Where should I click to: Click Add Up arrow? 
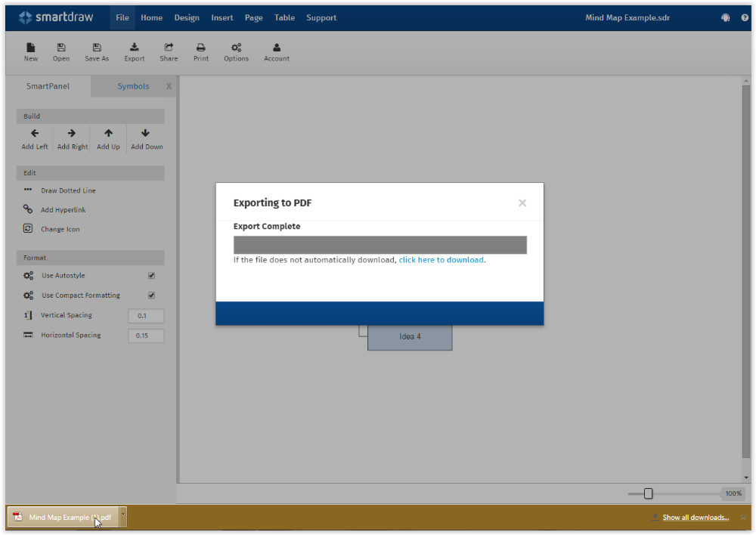(x=108, y=133)
